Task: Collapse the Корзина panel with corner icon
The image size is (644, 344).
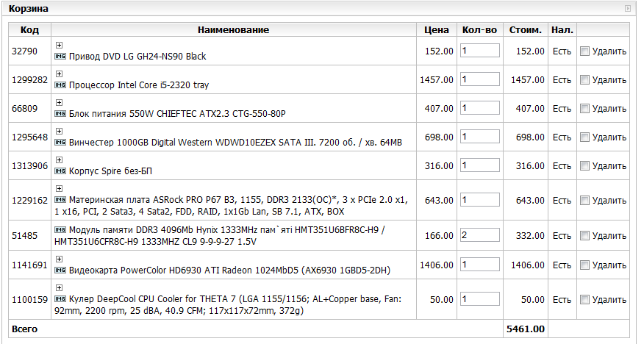Action: [627, 9]
